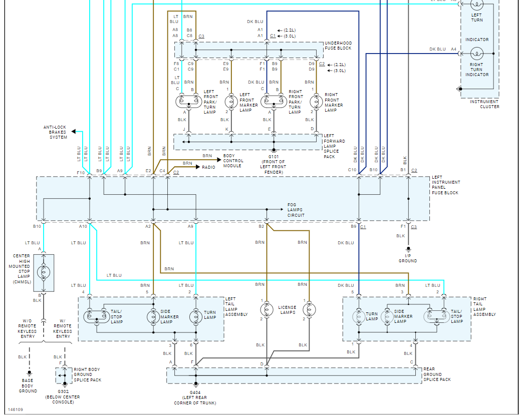523x420 pixels.
Task: Click the I/P ground symbol
Action: click(408, 249)
